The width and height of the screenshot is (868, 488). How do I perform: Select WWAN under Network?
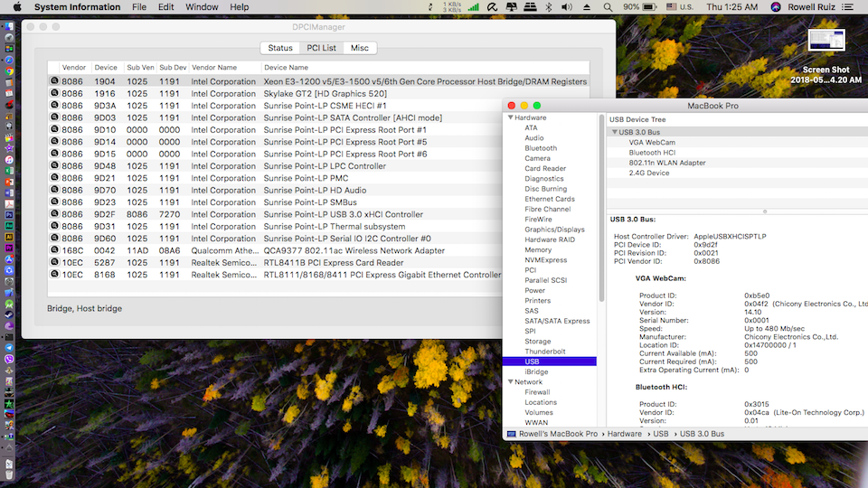click(x=536, y=423)
